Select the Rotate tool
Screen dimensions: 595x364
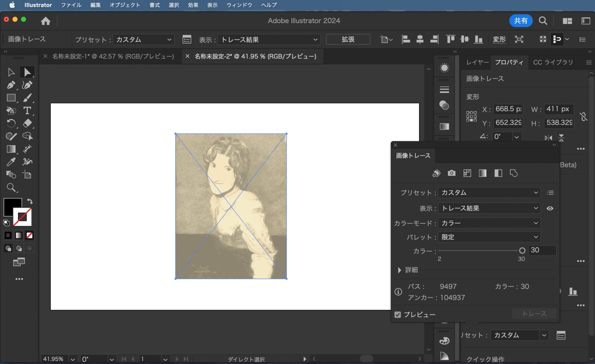coord(11,123)
